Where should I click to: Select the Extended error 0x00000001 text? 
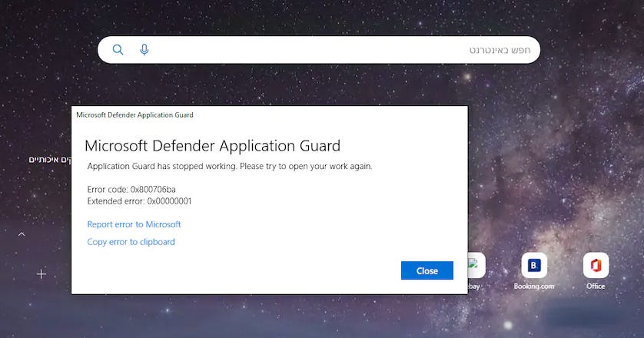click(139, 201)
